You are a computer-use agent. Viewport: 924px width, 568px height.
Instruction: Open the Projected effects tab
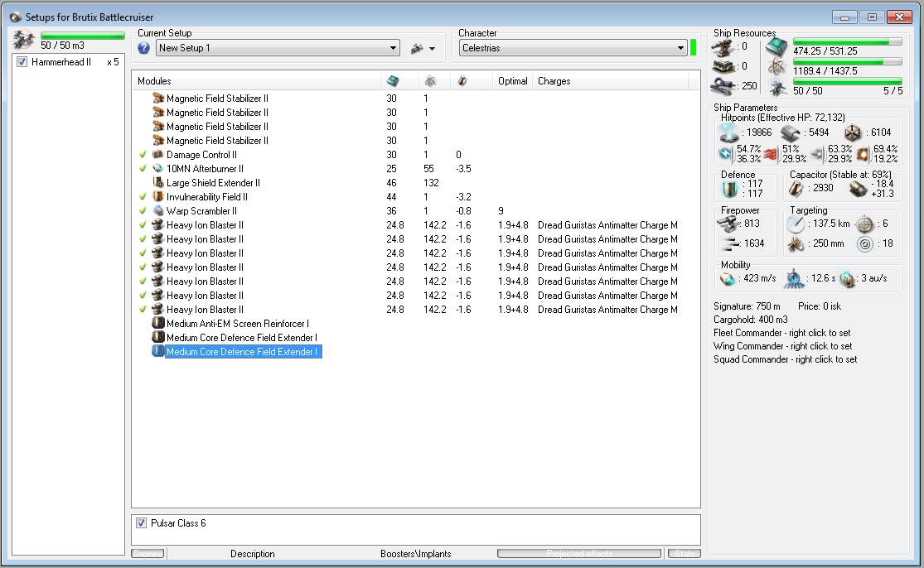coord(579,553)
